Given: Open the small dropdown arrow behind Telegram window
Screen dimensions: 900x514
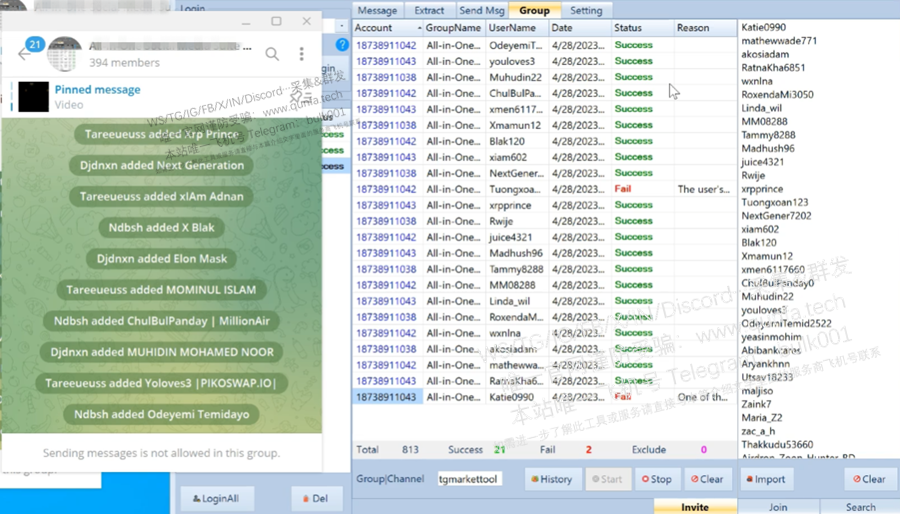Looking at the screenshot, I should point(342,26).
